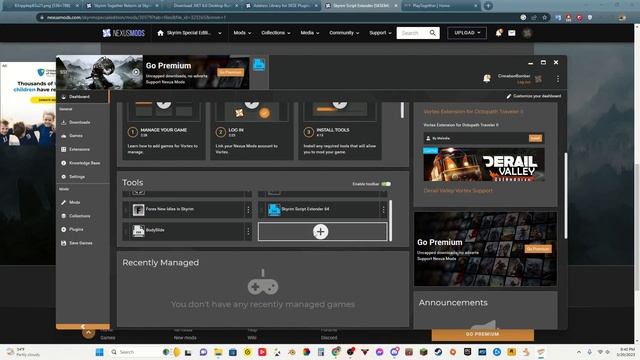
Task: Open the UPLOAD dropdown on NexusMods
Action: pos(467,33)
